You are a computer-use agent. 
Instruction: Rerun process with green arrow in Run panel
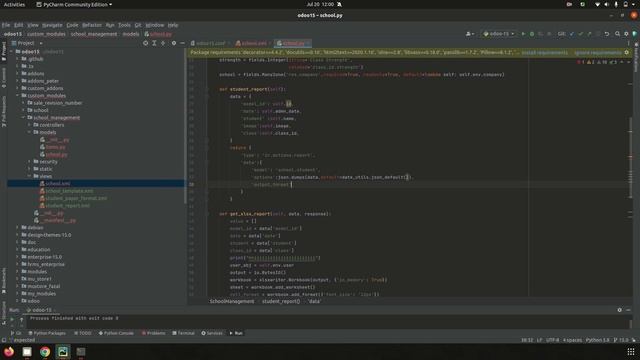tap(12, 319)
